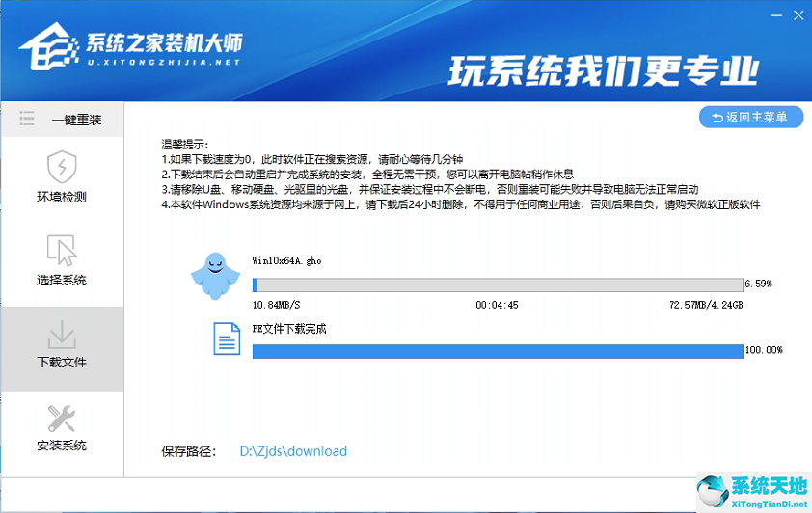This screenshot has width=812, height=513.
Task: Click the 10.84MB/S download speed
Action: 276,305
